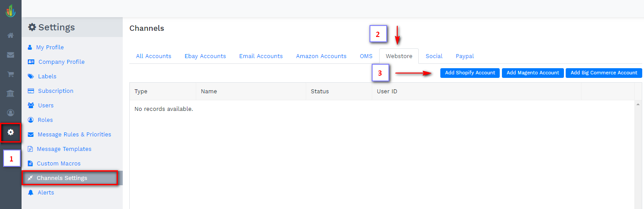Select Channels Settings in the sidebar
The height and width of the screenshot is (209, 644).
pos(62,178)
